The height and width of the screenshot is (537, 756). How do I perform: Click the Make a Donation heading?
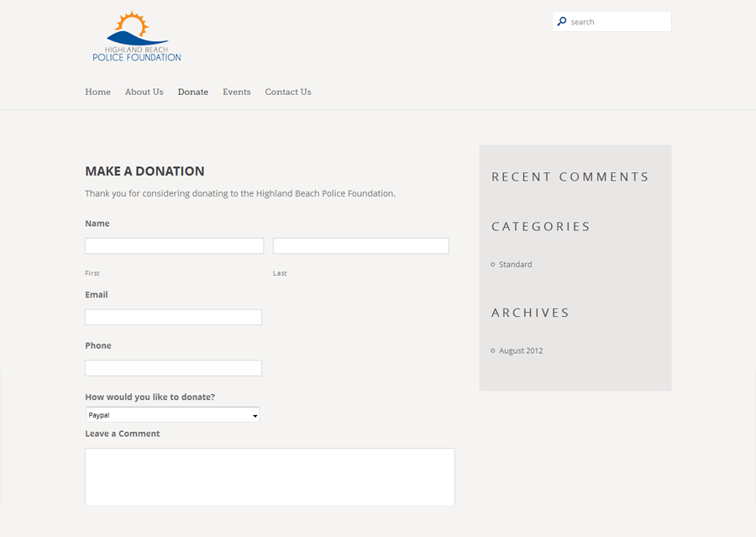[x=144, y=171]
